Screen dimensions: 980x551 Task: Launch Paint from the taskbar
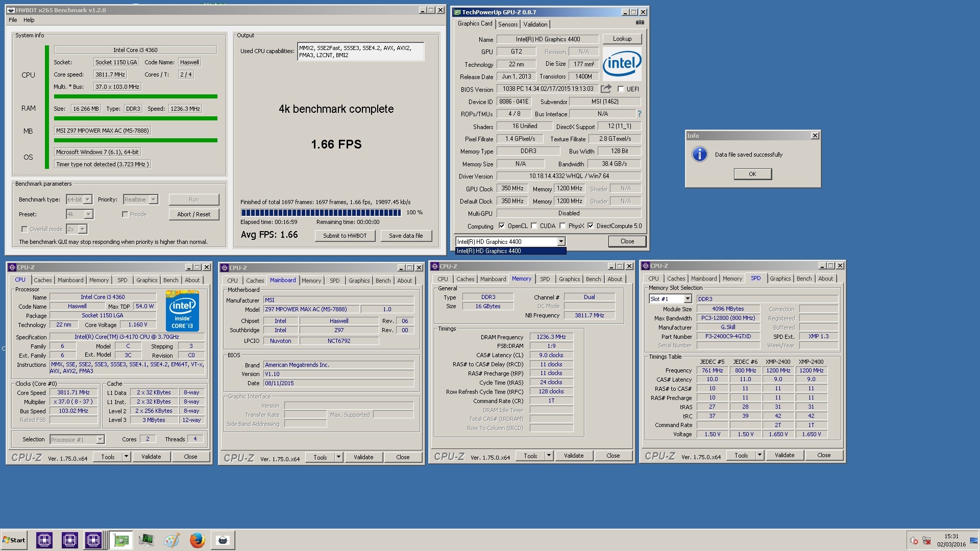pos(171,540)
